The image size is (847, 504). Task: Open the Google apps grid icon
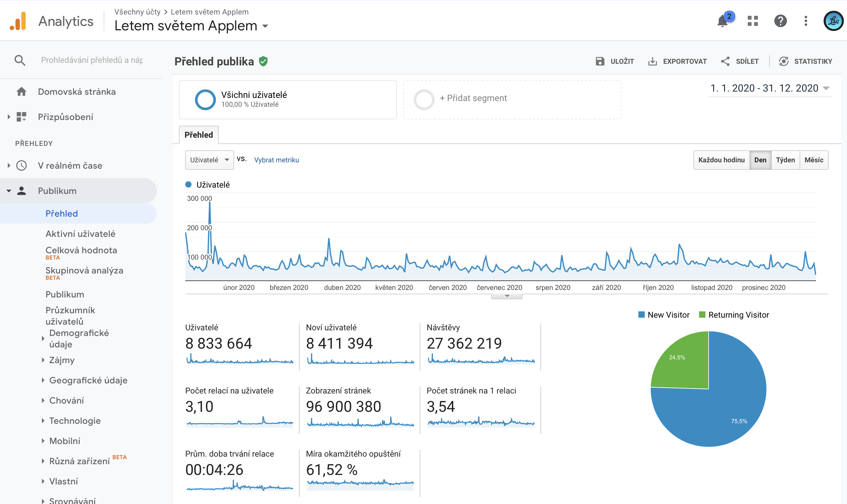point(753,21)
